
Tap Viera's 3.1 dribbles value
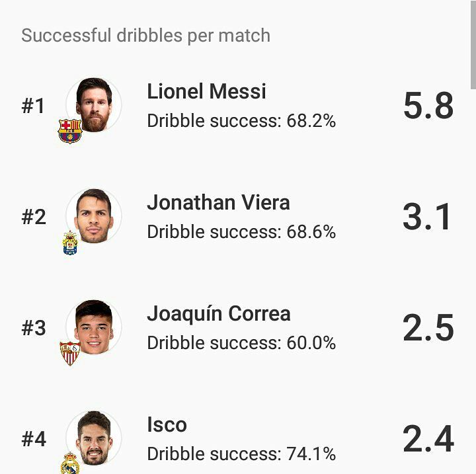click(x=426, y=216)
